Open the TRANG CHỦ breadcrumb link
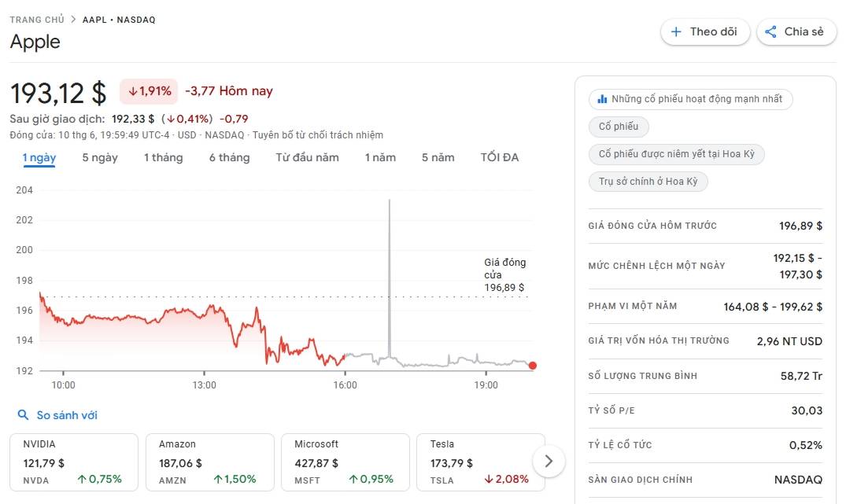This screenshot has width=846, height=504. 37,20
